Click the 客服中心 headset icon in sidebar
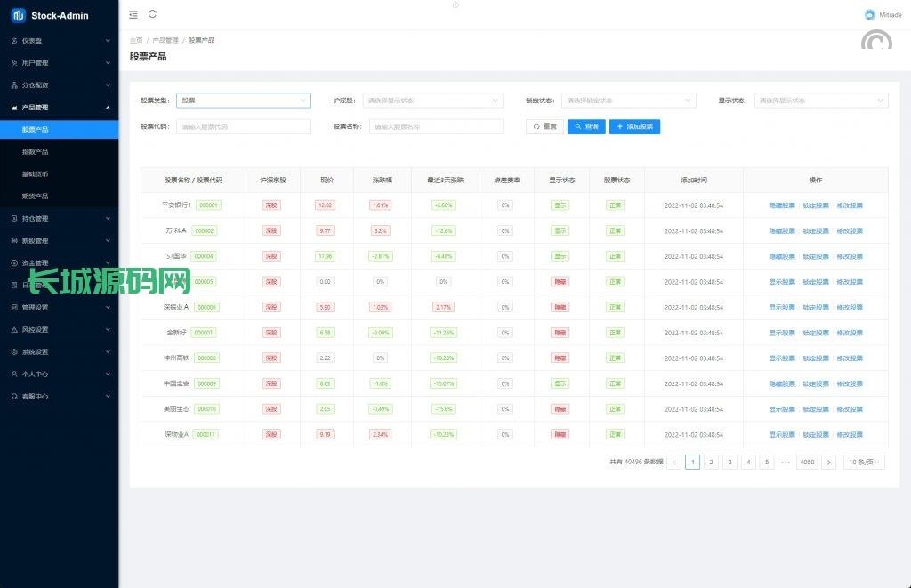The image size is (911, 588). 13,397
